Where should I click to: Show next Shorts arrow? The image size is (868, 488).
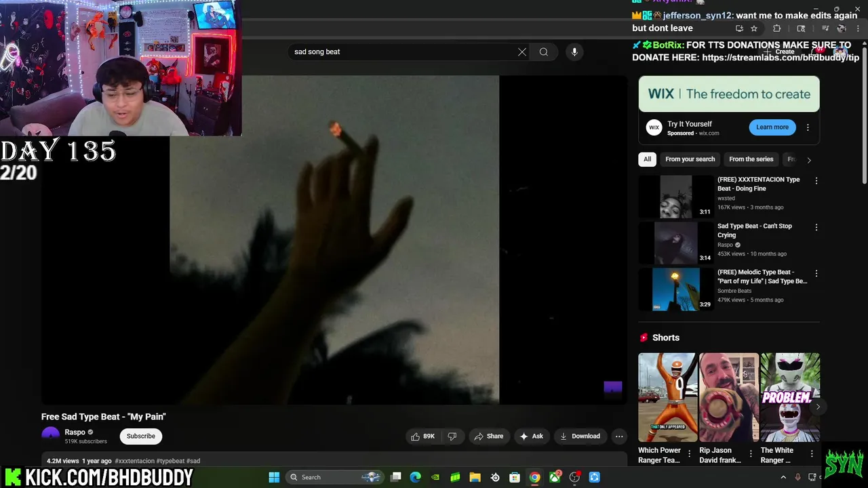pyautogui.click(x=818, y=407)
